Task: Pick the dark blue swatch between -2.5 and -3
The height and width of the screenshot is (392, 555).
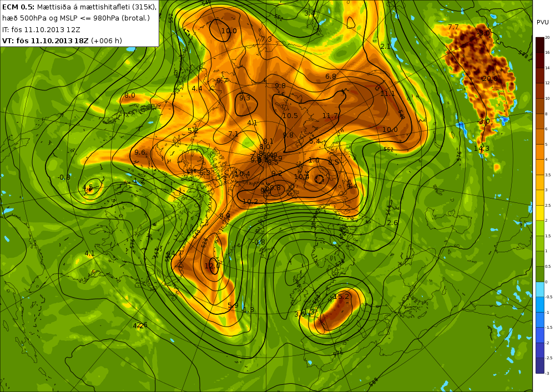Action: 540,365
